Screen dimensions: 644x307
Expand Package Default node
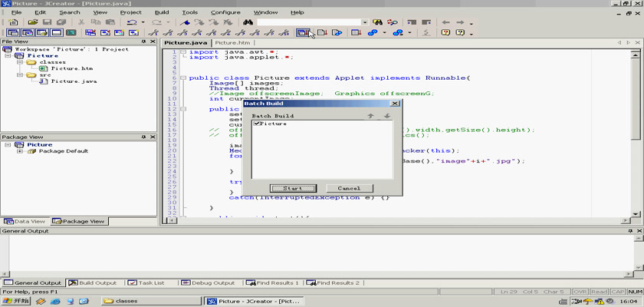click(x=19, y=151)
